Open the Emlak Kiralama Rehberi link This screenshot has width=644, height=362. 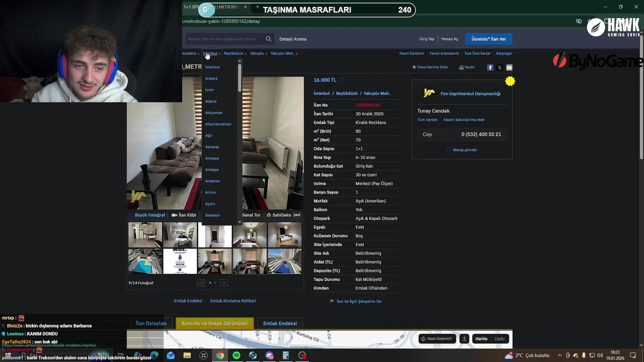click(x=233, y=301)
